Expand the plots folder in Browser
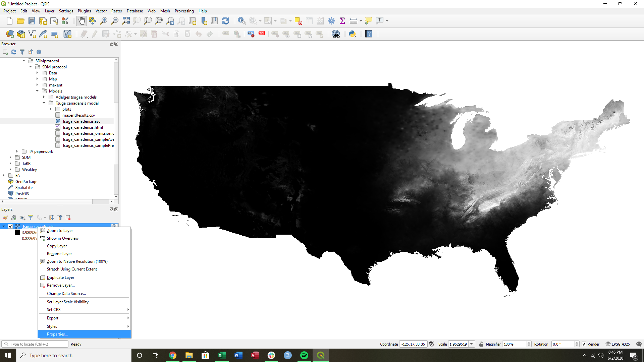Viewport: 644px width, 362px height. [51, 109]
